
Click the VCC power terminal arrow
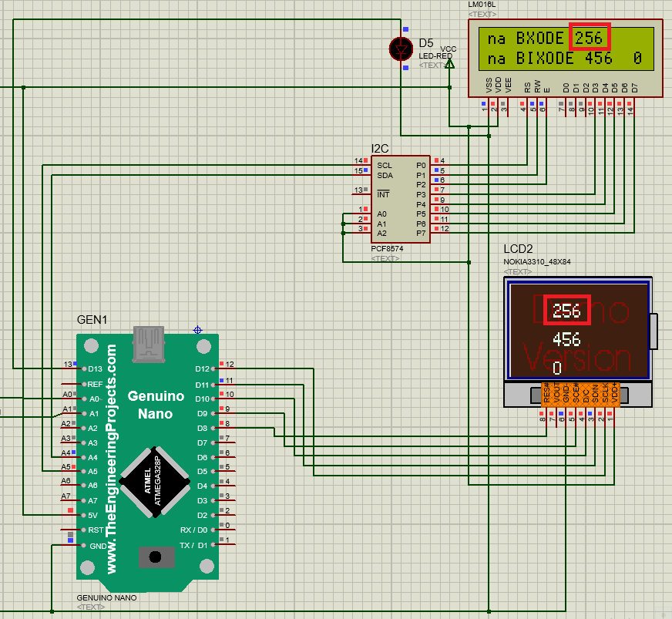pyautogui.click(x=449, y=63)
